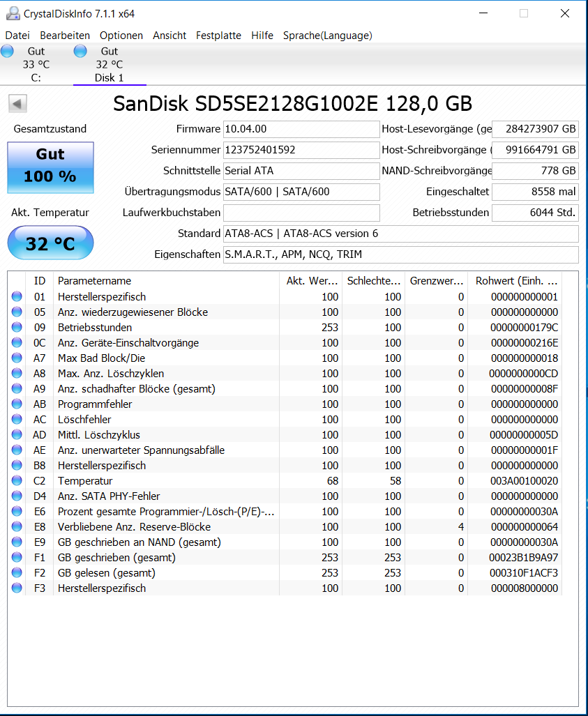
Task: Open the Bearbeiten menu
Action: pyautogui.click(x=65, y=36)
